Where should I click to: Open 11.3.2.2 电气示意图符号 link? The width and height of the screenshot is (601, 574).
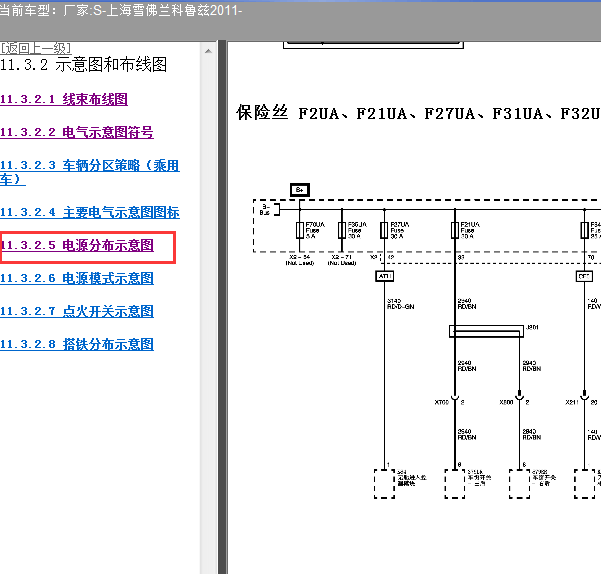(77, 132)
